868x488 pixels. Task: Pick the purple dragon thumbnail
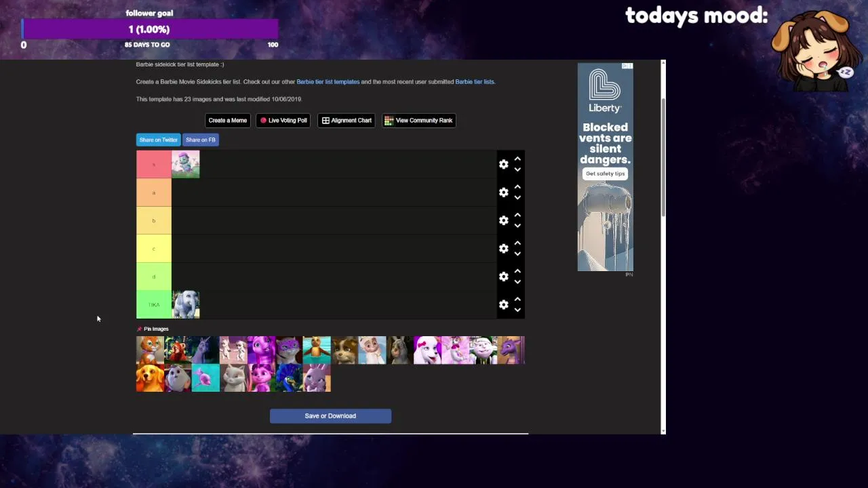pyautogui.click(x=511, y=350)
